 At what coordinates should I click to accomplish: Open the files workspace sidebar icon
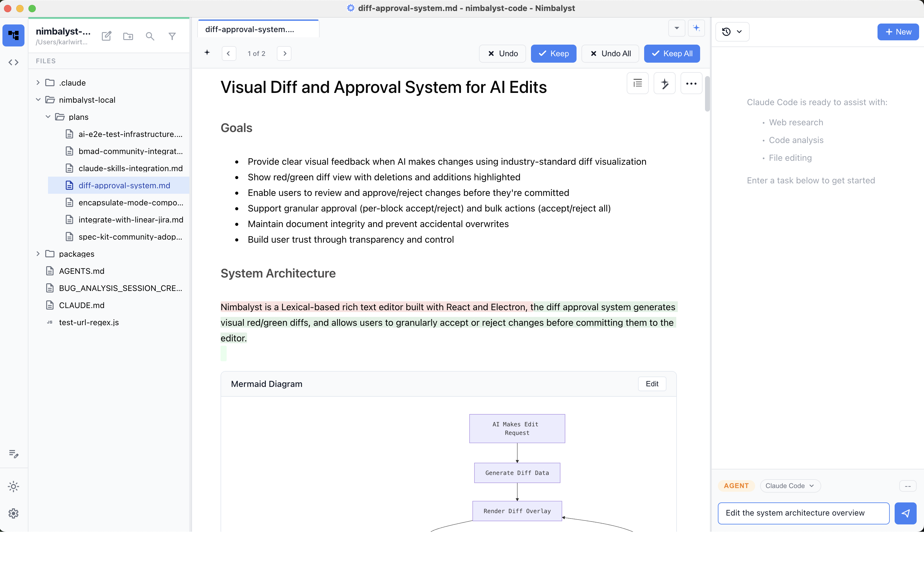[x=13, y=35]
